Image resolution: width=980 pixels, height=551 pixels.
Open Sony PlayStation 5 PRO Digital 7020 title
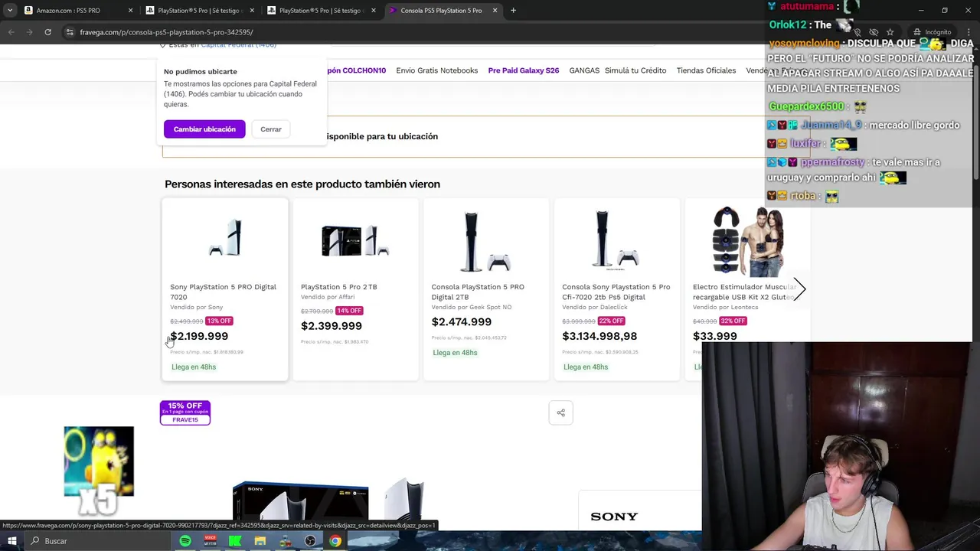click(x=223, y=292)
